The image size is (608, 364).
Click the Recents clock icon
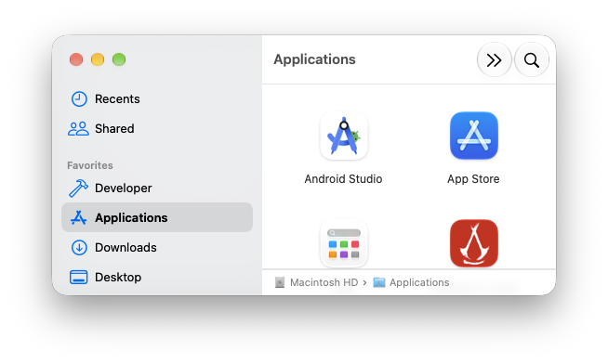(79, 99)
